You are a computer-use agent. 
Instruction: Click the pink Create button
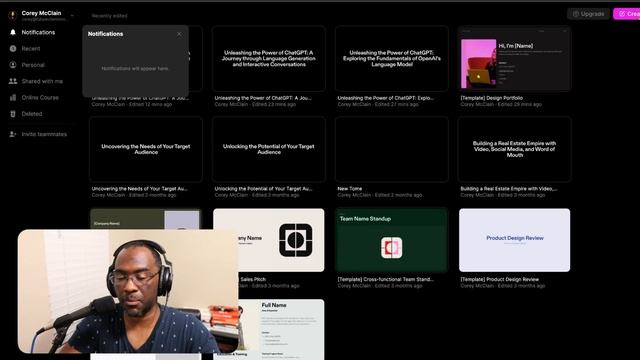[627, 14]
